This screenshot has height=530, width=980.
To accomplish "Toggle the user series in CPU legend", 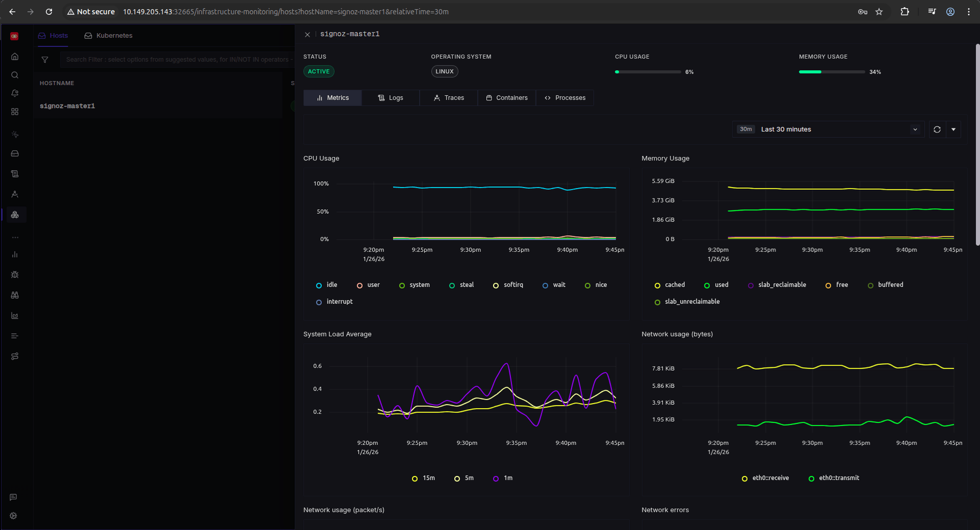I will coord(368,285).
